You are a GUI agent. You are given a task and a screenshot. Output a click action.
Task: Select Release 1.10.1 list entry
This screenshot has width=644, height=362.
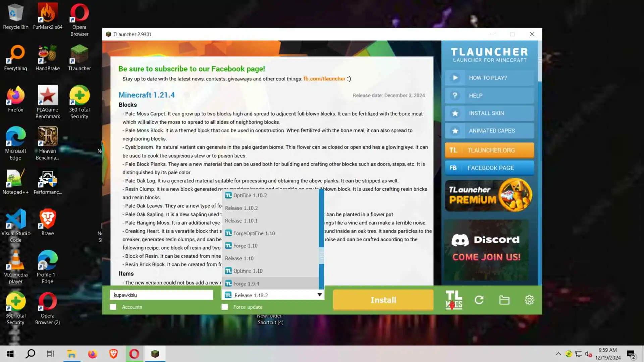click(x=241, y=221)
